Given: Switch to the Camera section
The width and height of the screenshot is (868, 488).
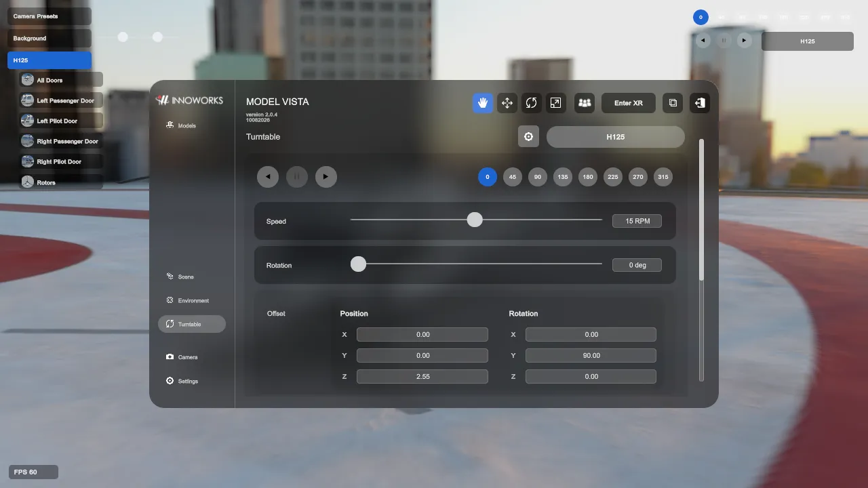Looking at the screenshot, I should point(182,357).
